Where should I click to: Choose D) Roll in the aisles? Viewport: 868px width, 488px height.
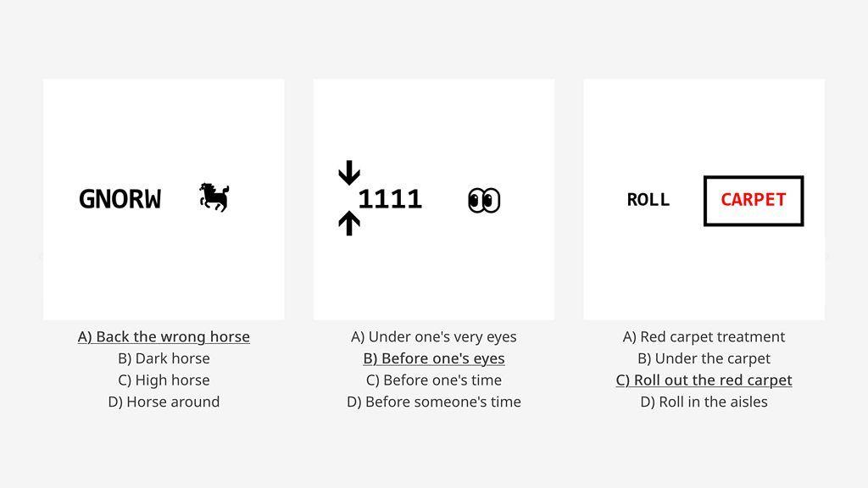[x=704, y=402]
